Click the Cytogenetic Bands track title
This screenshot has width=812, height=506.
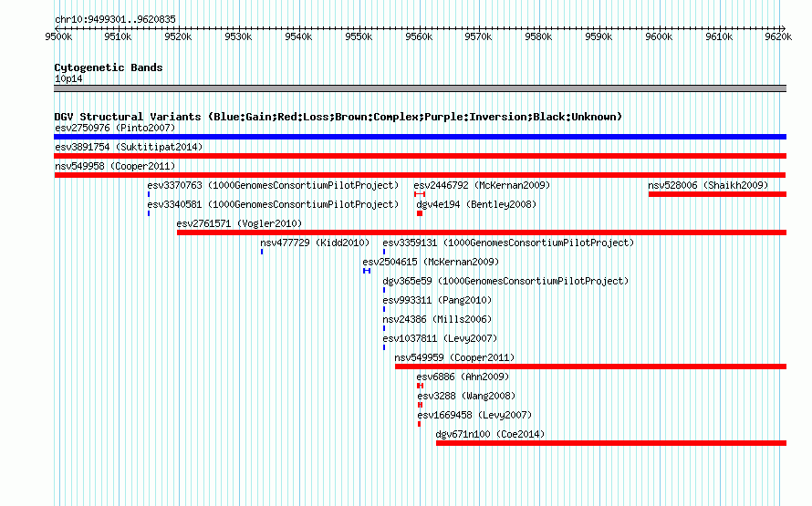coord(109,67)
